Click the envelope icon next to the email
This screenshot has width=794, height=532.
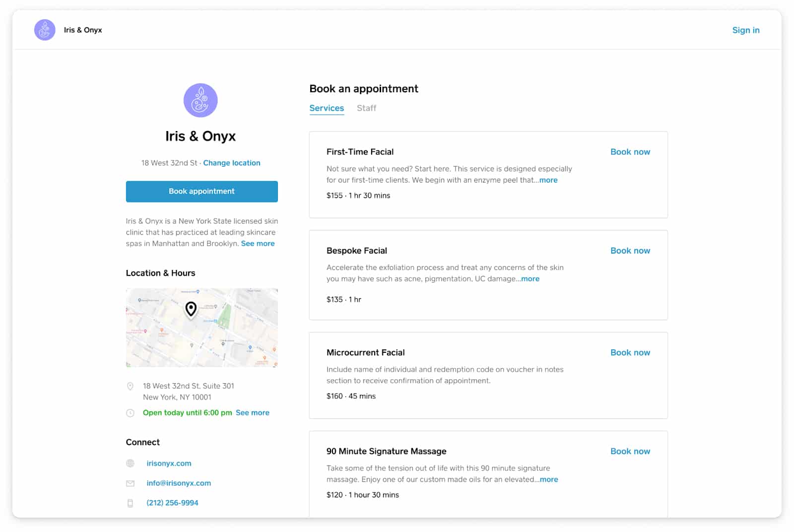pos(130,483)
